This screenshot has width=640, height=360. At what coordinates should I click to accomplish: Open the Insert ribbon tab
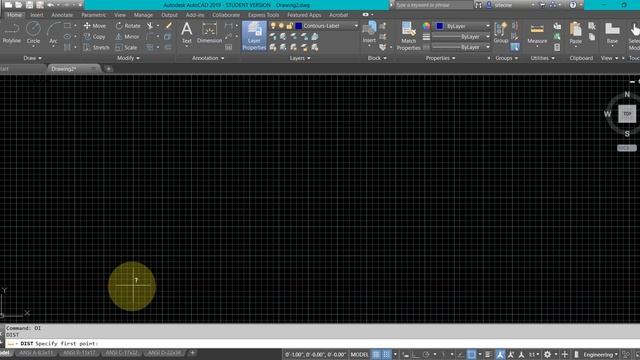click(36, 15)
